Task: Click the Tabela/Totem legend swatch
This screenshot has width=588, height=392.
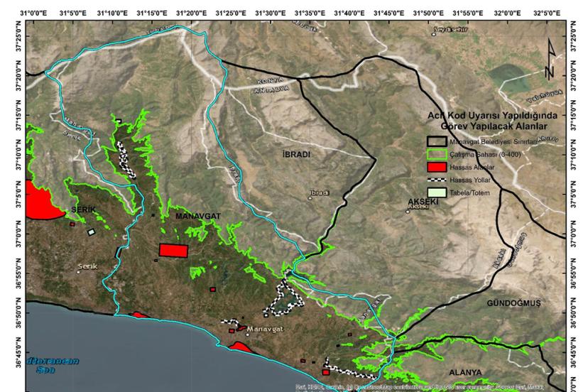Action: coord(436,192)
